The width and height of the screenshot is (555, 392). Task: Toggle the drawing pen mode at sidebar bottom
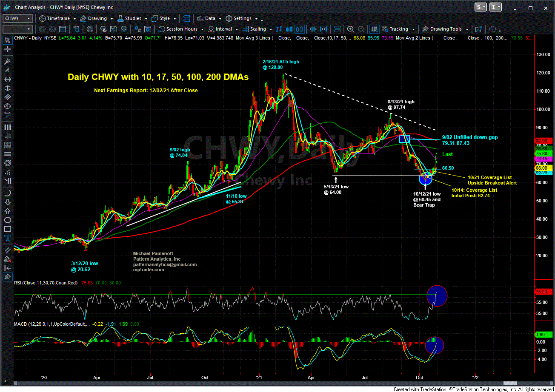point(7,277)
